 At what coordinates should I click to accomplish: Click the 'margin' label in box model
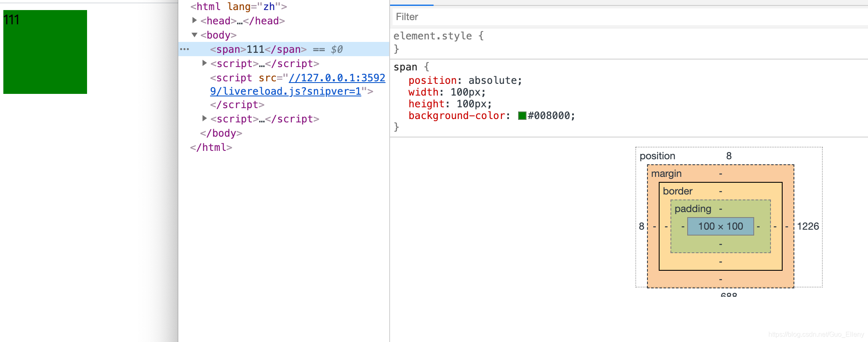point(666,174)
